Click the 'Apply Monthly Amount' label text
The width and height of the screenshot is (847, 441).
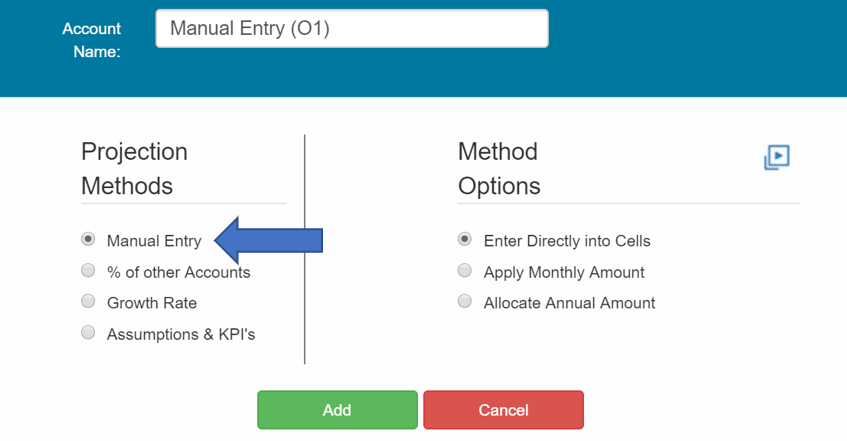[564, 272]
